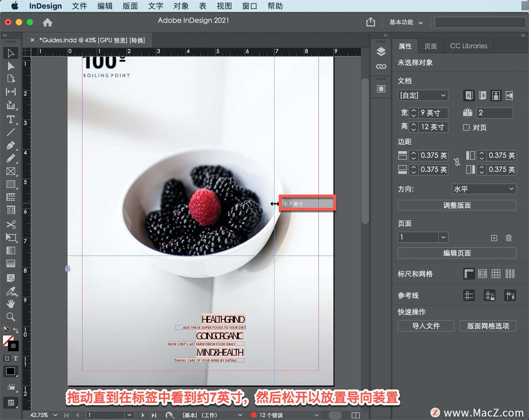Open status bar page number dropdown

[x=129, y=415]
